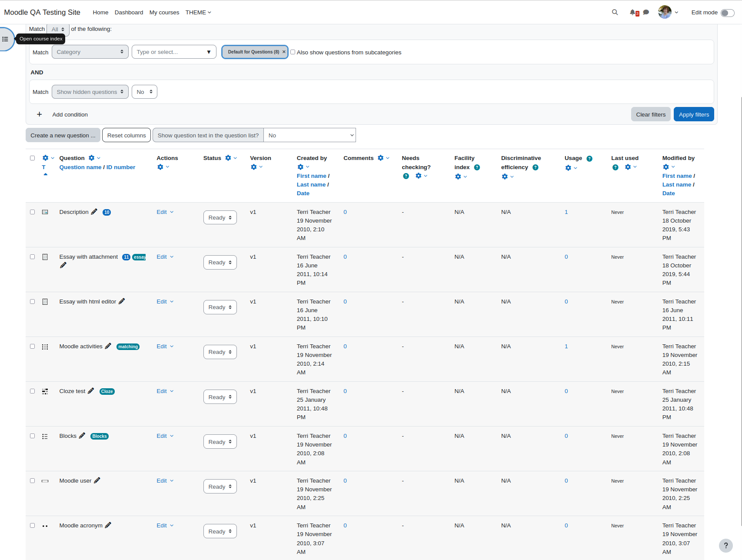Click the matching tag on Moodle activities
This screenshot has height=560, width=742.
tap(128, 347)
